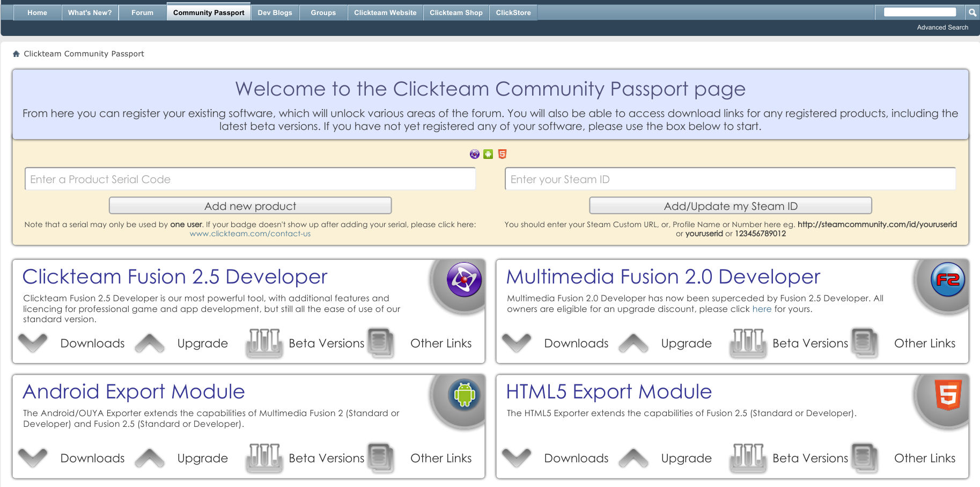This screenshot has width=980, height=487.
Task: Click the Multimedia Fusion 2.0 Other Links document icon
Action: [865, 343]
